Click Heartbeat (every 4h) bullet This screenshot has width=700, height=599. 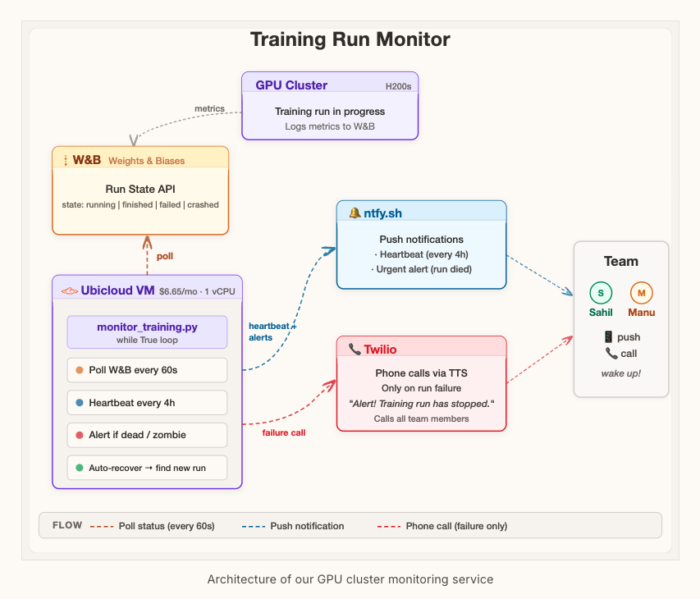click(x=422, y=254)
